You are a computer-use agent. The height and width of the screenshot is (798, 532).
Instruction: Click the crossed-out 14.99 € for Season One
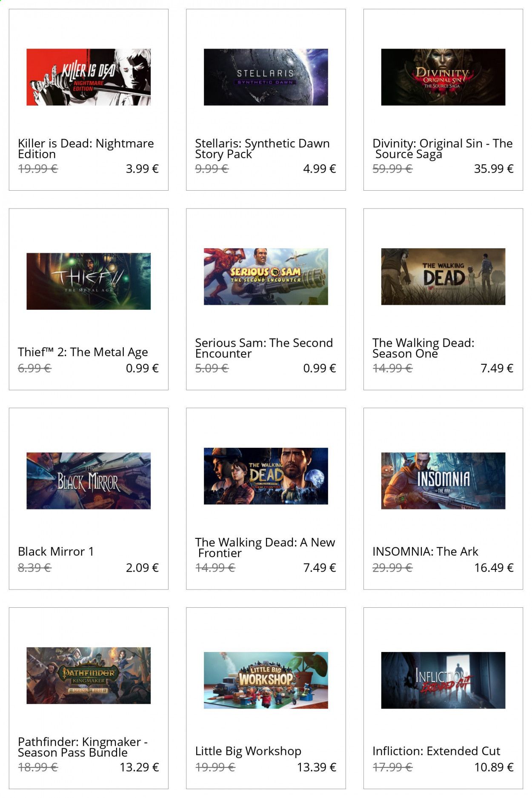(392, 368)
